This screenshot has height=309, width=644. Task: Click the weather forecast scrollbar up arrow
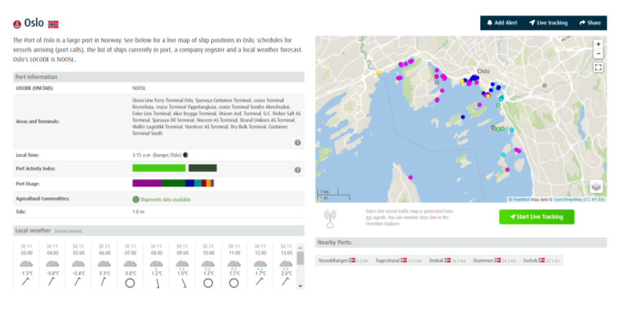coord(300,247)
